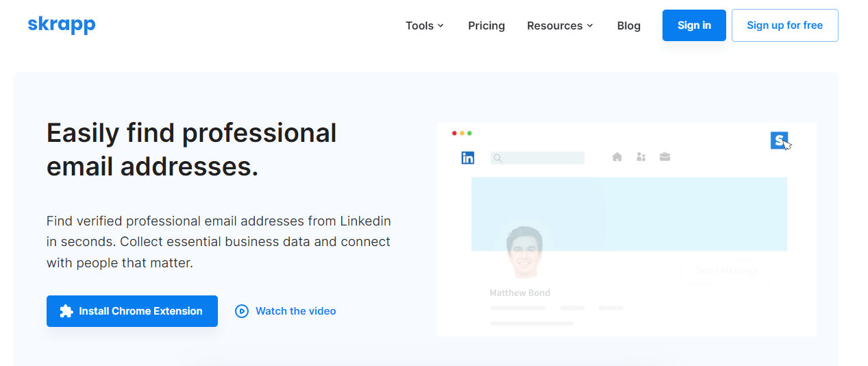The image size is (868, 366).
Task: Expand the Tools dropdown menu
Action: click(x=425, y=25)
